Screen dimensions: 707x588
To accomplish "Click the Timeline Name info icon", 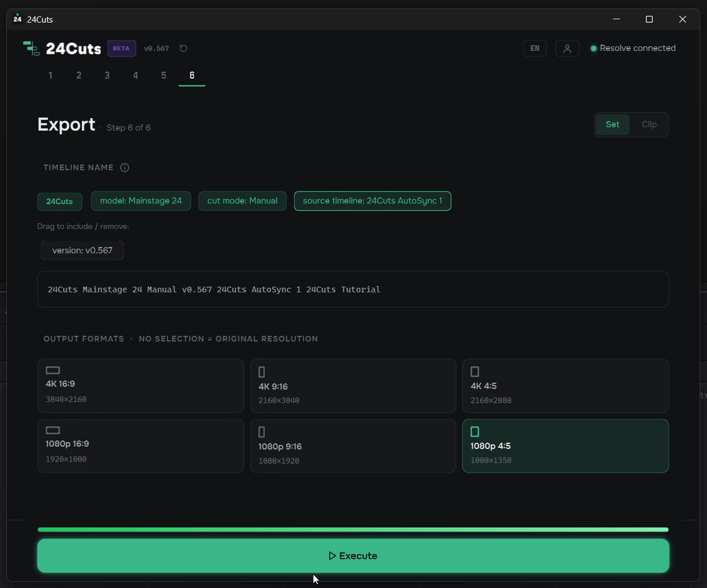I will (125, 168).
